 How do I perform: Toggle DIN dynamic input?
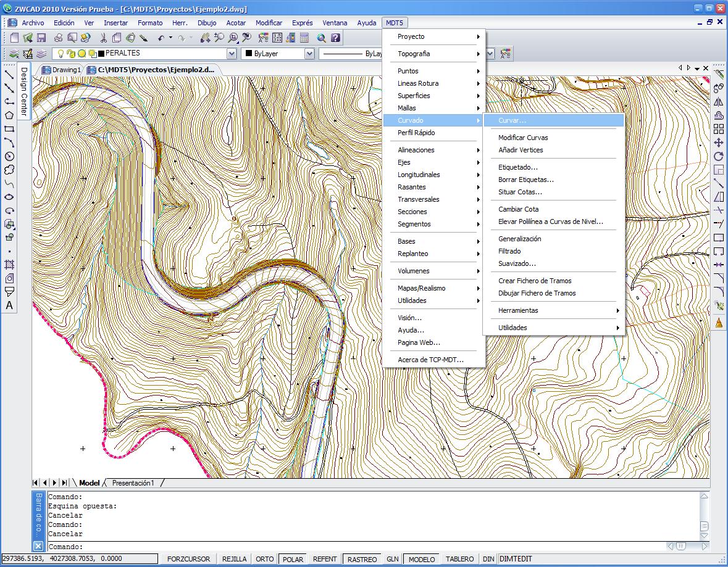click(x=488, y=559)
